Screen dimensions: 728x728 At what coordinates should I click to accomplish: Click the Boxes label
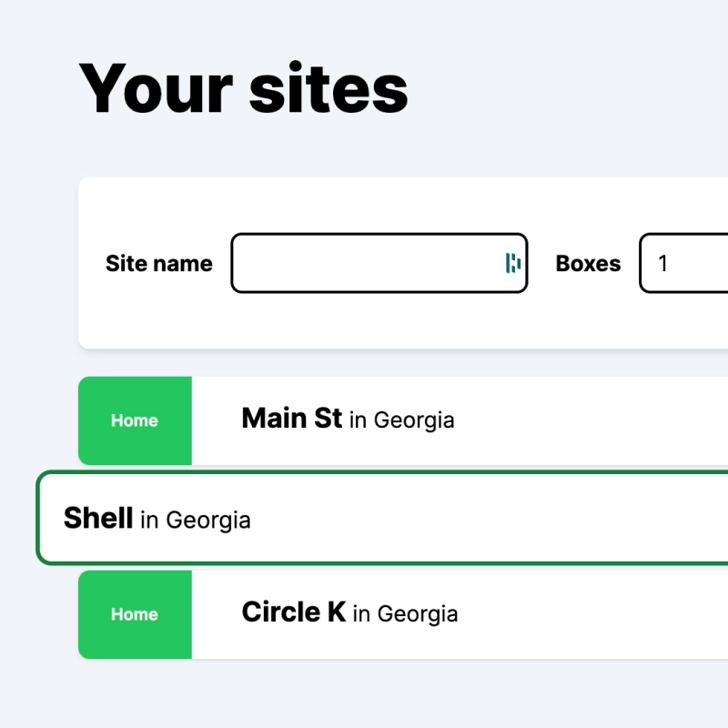click(588, 263)
